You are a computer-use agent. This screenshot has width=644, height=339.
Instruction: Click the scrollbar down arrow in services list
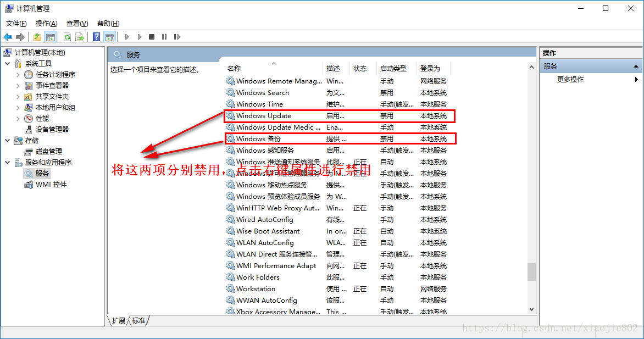[x=531, y=309]
